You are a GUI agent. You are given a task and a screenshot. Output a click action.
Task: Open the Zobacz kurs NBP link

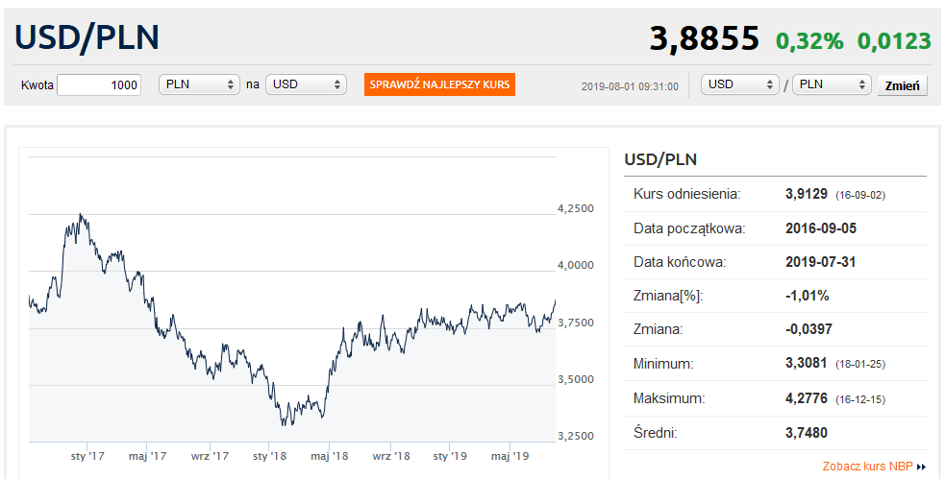tap(867, 466)
